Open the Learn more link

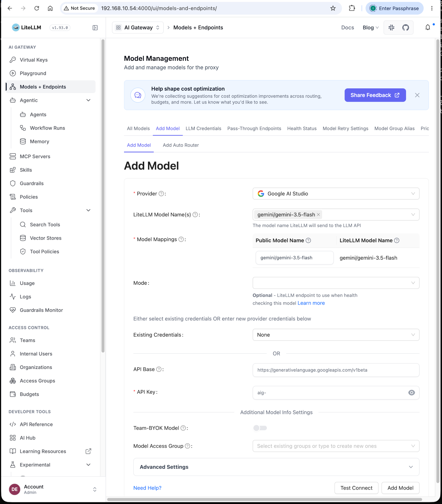point(311,303)
